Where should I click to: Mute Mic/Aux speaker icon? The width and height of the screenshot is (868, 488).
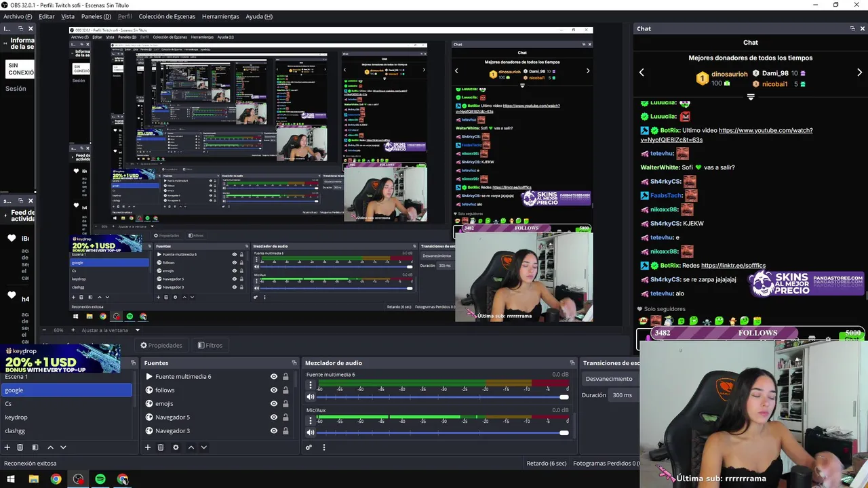pyautogui.click(x=311, y=432)
